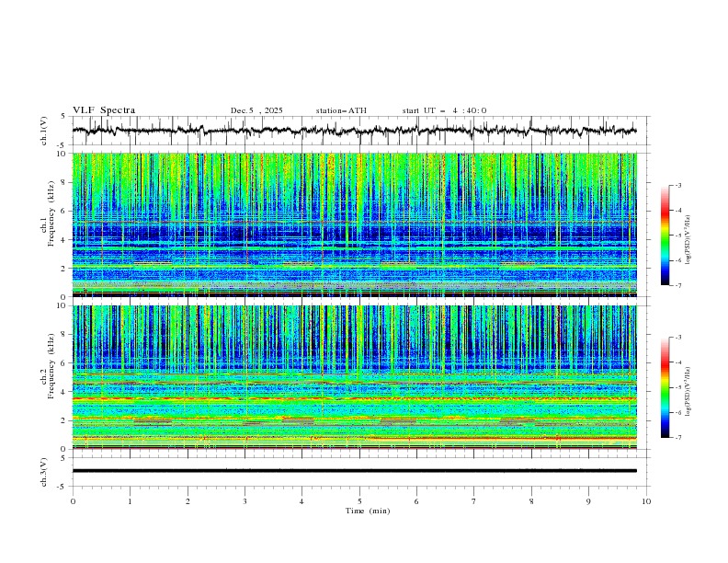Image resolution: width=728 pixels, height=563 pixels.
Task: Click time axis tick label '0'
Action: pyautogui.click(x=73, y=501)
